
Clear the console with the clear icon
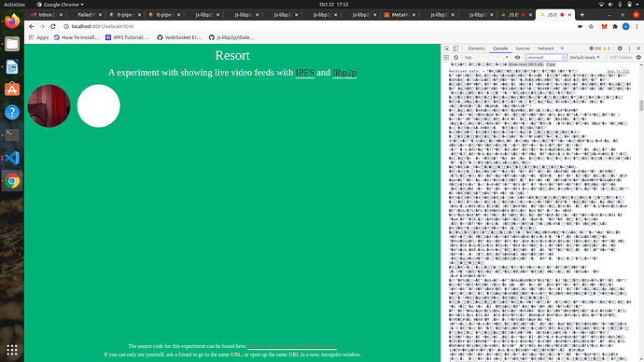(455, 58)
